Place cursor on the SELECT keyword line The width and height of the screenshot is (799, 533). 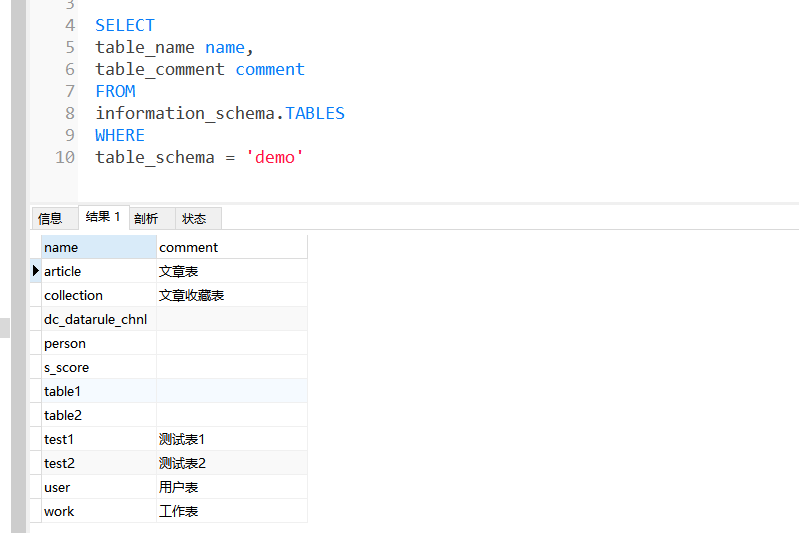[125, 25]
